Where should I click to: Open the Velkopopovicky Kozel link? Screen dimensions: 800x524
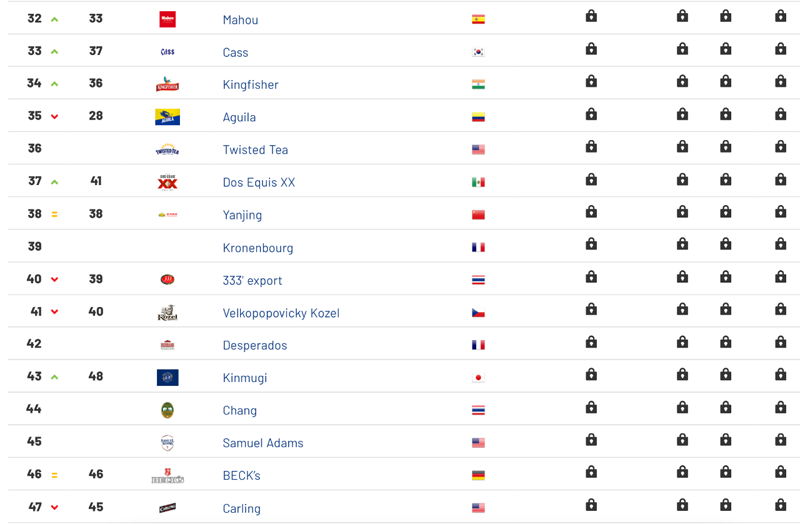281,313
